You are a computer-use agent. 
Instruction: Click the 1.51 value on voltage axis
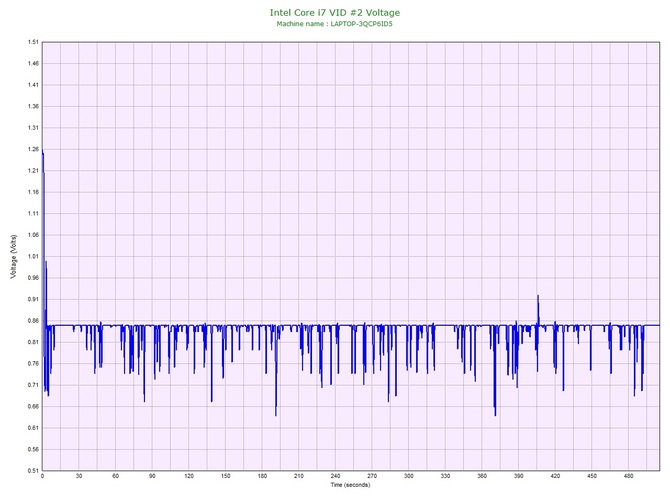pyautogui.click(x=33, y=42)
